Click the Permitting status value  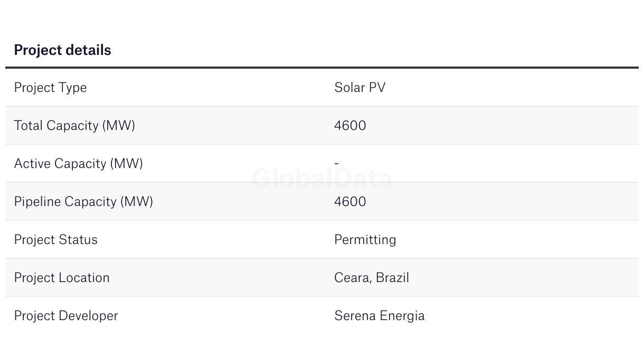[365, 240]
